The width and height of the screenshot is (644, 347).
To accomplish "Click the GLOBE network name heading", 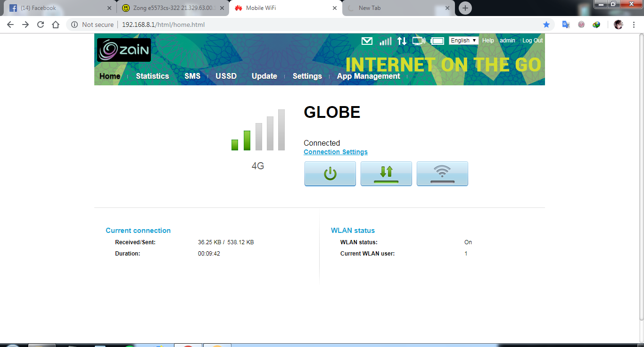I will [x=332, y=112].
